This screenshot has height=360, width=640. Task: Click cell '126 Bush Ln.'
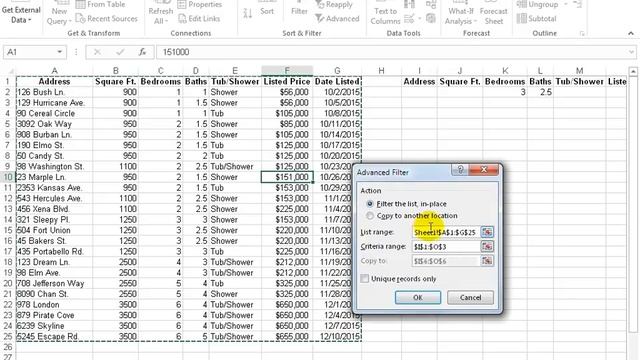(x=54, y=92)
